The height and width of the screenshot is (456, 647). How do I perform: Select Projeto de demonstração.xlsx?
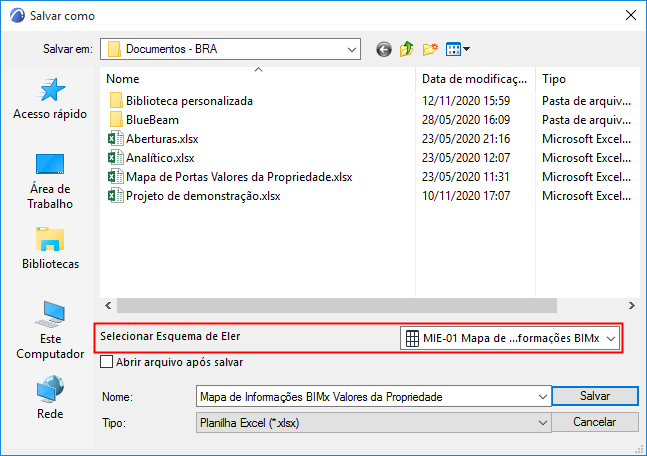pos(203,196)
